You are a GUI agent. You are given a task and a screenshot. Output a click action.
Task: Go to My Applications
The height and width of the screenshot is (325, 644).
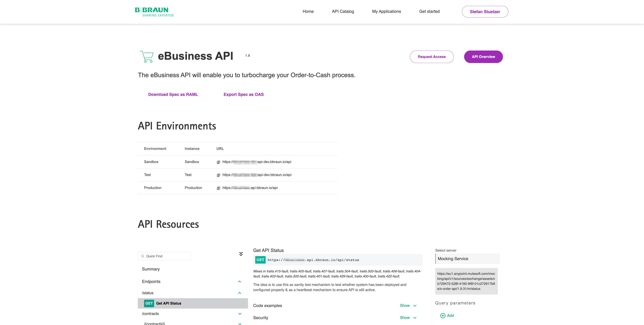(x=387, y=12)
